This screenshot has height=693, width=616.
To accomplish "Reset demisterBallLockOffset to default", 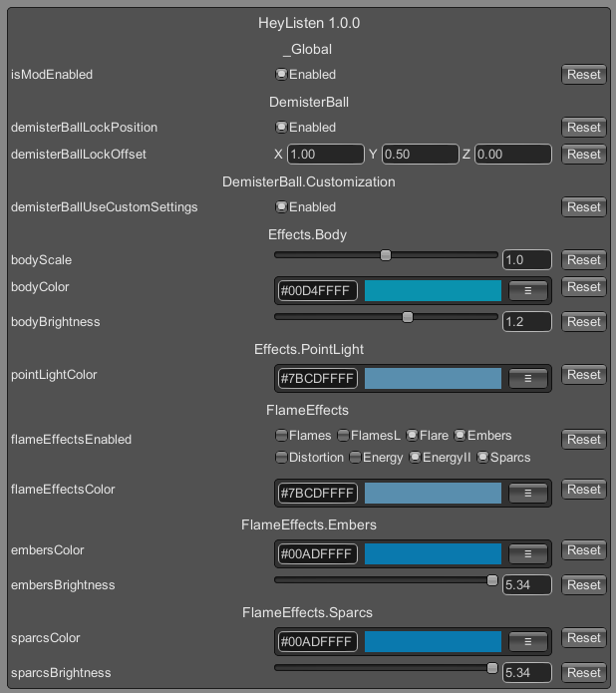I will click(x=584, y=155).
